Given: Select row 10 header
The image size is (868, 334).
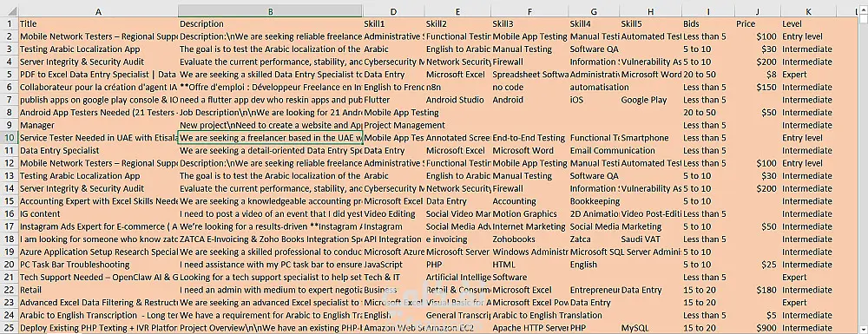Looking at the screenshot, I should 9,138.
